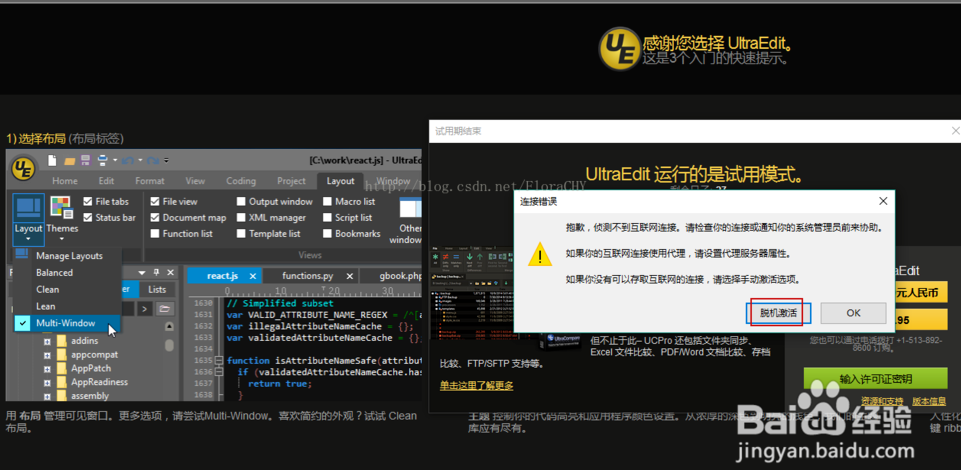Click the colorful Themes icon

(61, 208)
